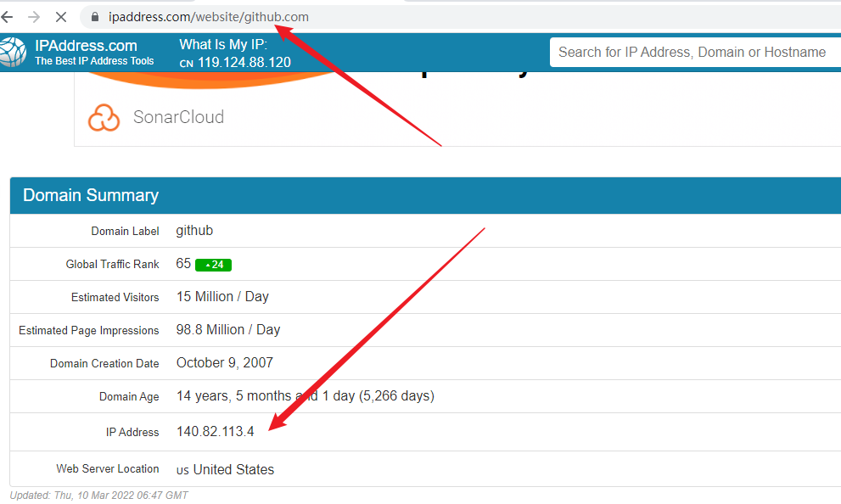The image size is (841, 504).
Task: Click the IPAddress.com globe logo
Action: click(13, 52)
